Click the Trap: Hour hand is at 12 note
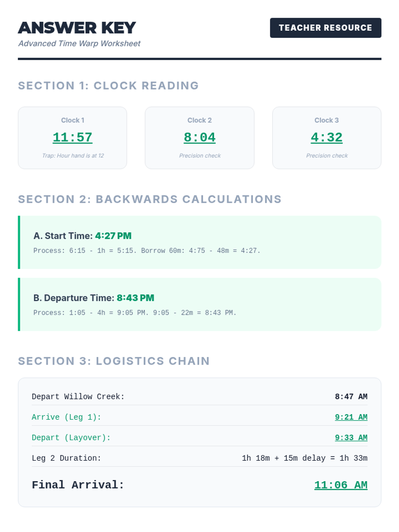 point(73,156)
